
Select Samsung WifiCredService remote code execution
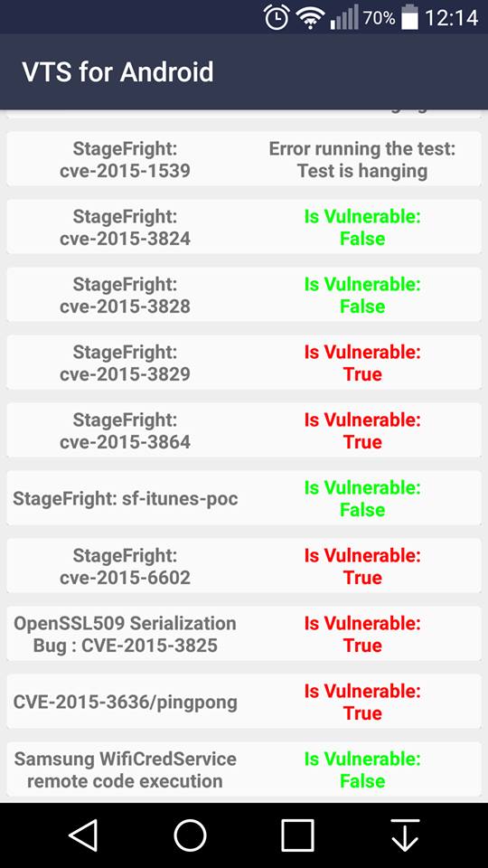point(244,769)
